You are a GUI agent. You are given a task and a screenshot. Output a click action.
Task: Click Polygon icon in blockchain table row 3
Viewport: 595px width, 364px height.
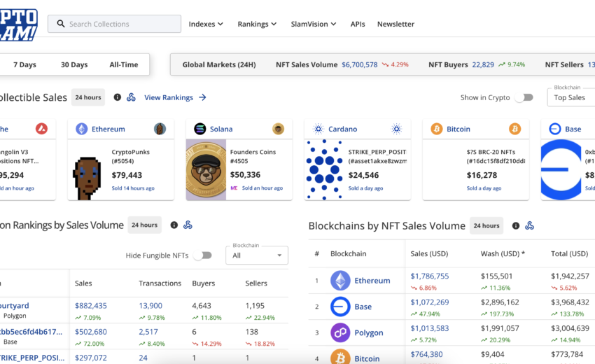(x=340, y=332)
